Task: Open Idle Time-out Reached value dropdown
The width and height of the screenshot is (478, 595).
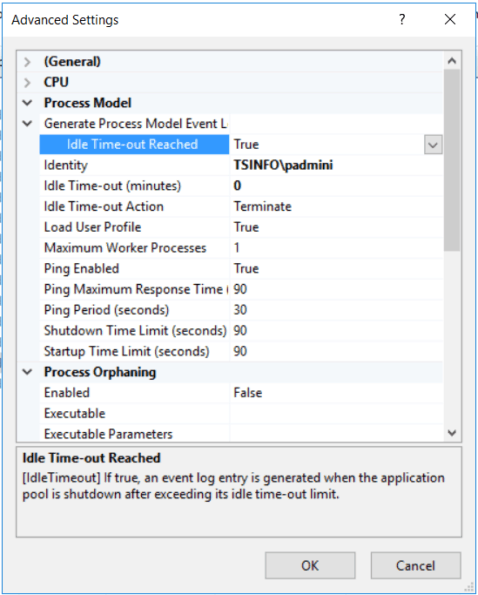Action: pos(433,145)
